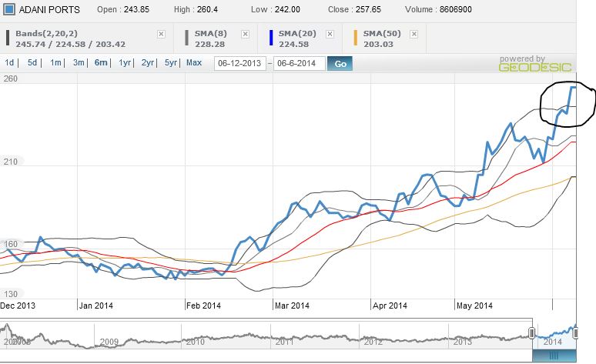Click the 210 price axis label
The width and height of the screenshot is (596, 364).
(x=11, y=162)
